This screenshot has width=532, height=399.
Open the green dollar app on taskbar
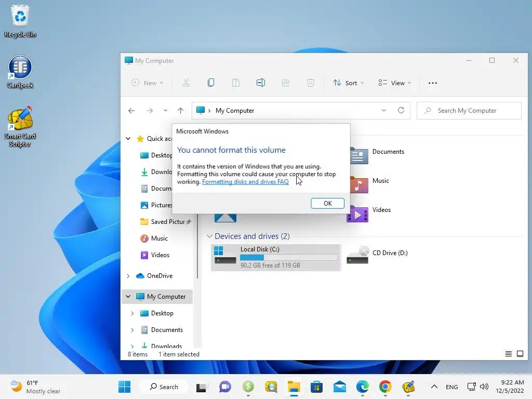(248, 387)
